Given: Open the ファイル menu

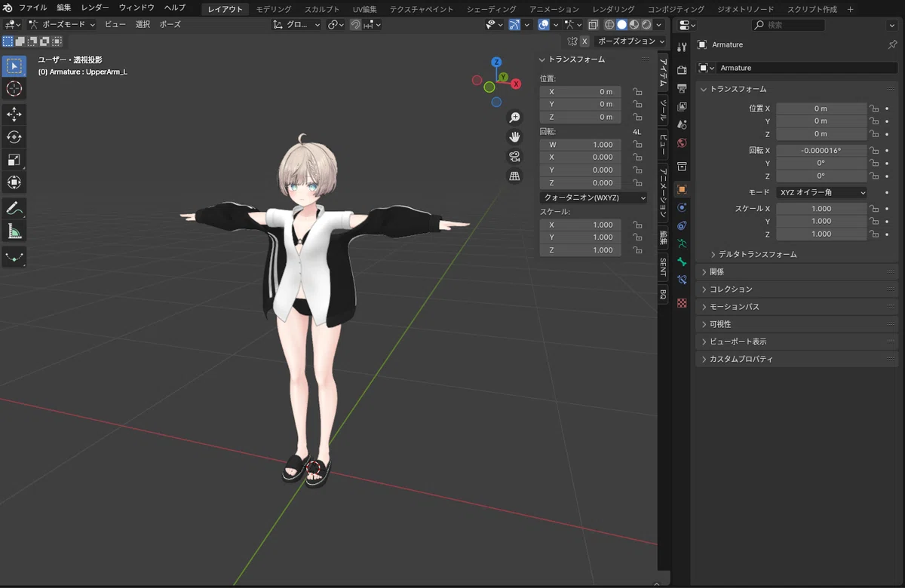Looking at the screenshot, I should click(x=32, y=8).
